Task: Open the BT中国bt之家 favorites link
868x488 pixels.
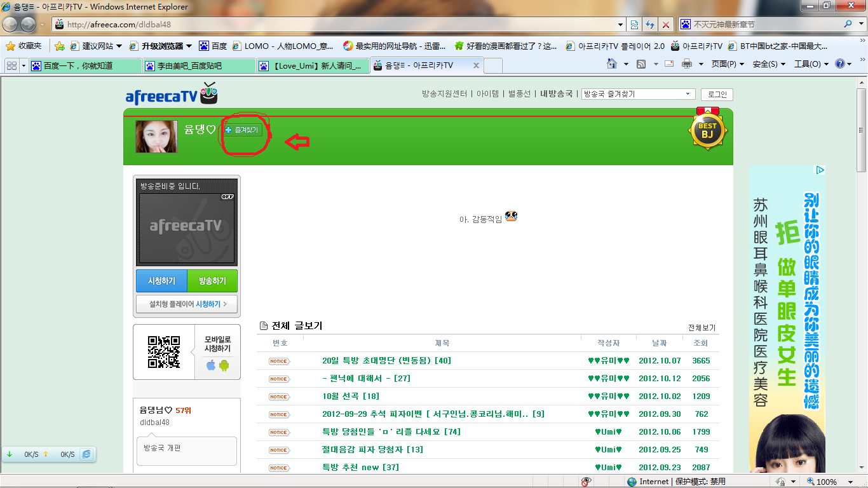Action: tap(778, 46)
